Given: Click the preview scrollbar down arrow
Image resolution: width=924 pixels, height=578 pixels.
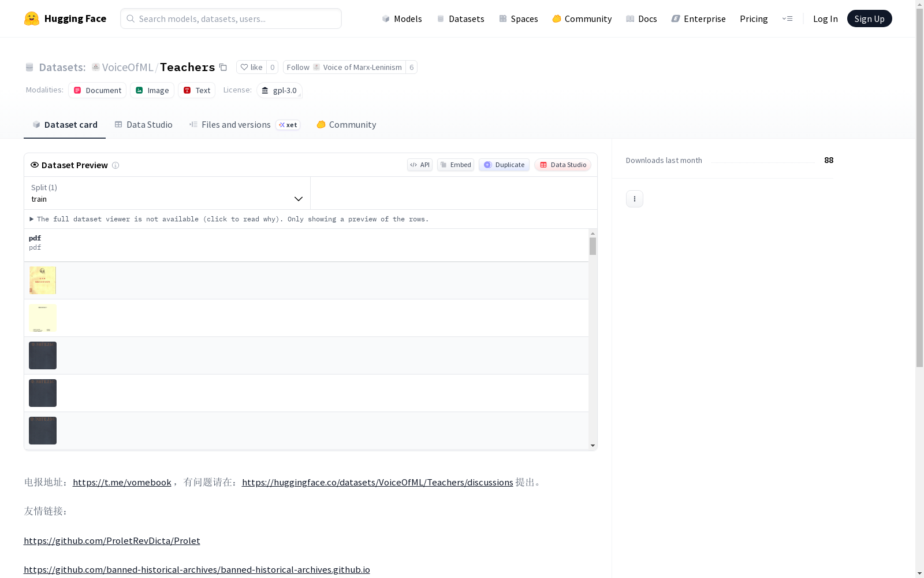Looking at the screenshot, I should click(x=593, y=446).
